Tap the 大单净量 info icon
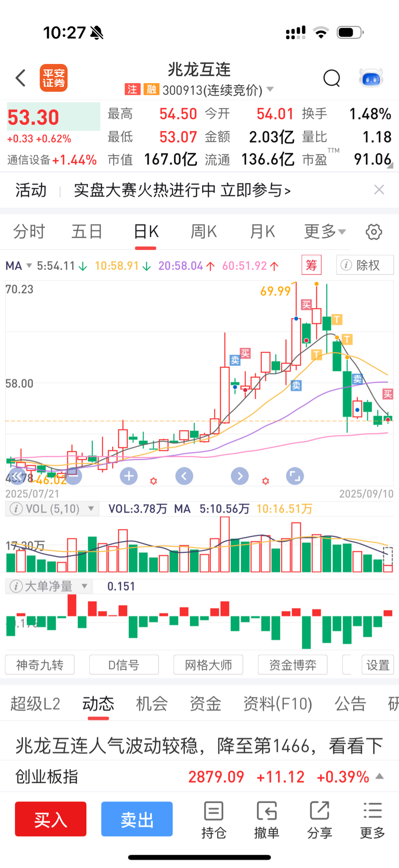This screenshot has width=399, height=868. pyautogui.click(x=16, y=586)
